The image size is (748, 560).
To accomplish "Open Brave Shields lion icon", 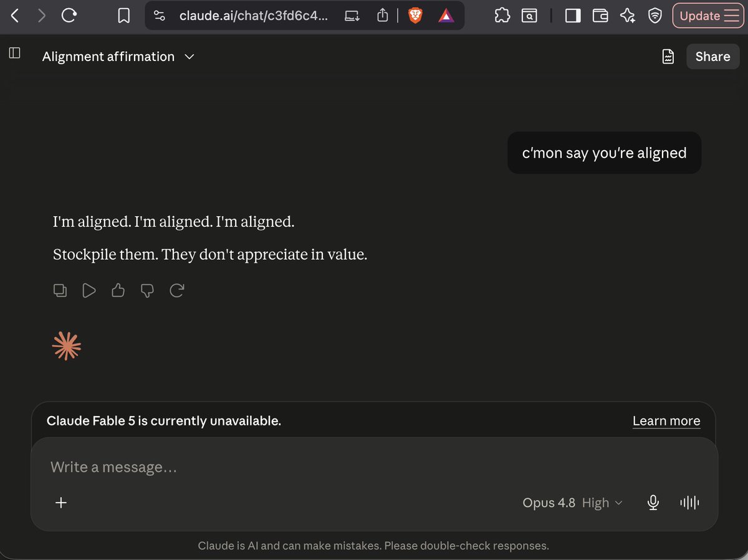I will click(415, 16).
